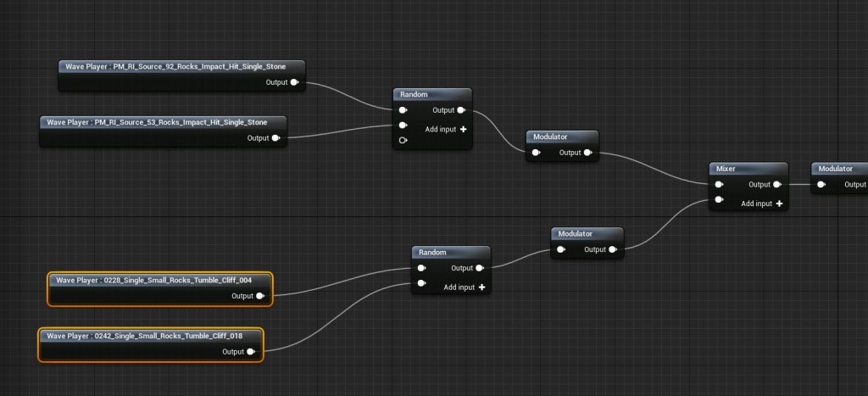Select the Modulator node right of the Mixer

[837, 169]
